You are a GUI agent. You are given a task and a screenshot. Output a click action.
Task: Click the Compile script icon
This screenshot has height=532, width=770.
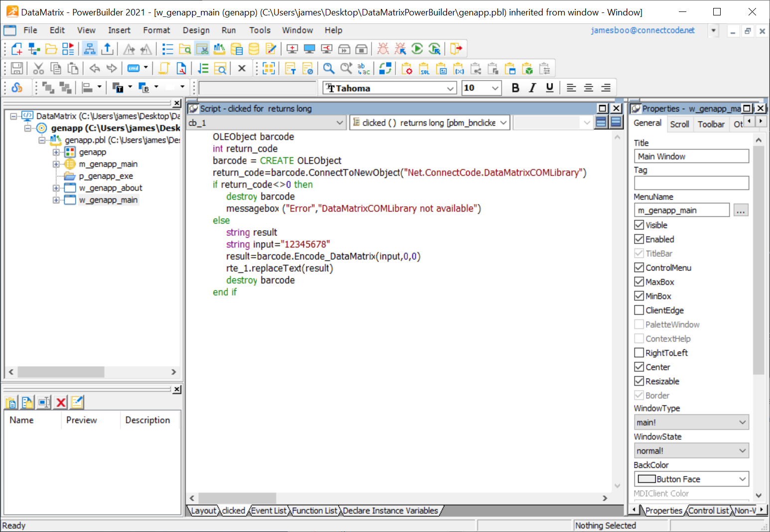[x=203, y=68]
